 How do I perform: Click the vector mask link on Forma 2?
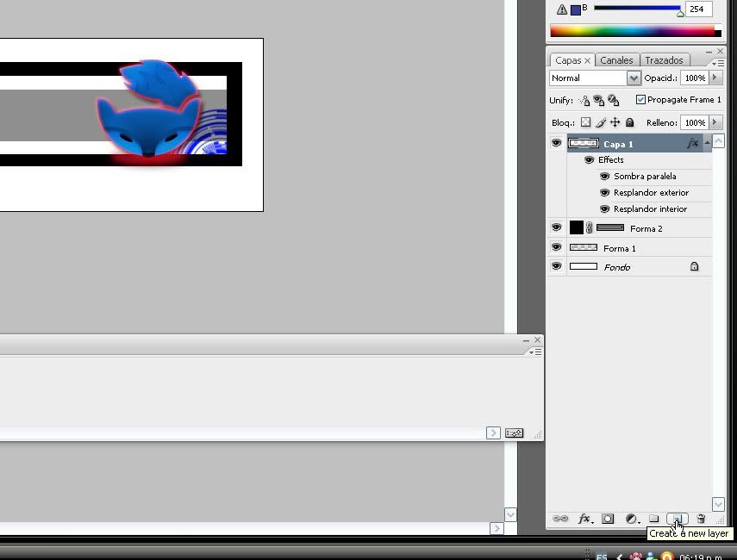pos(590,228)
